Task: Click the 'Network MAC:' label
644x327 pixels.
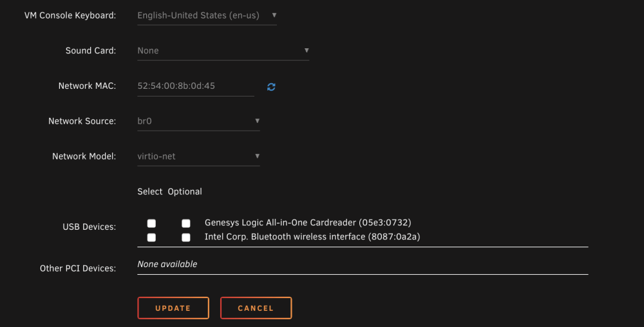Action: tap(87, 86)
